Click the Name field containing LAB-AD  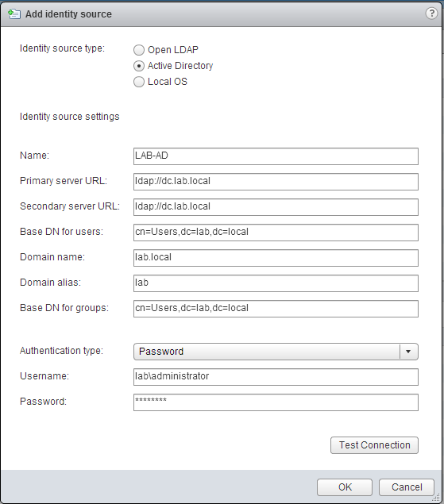[x=276, y=156]
